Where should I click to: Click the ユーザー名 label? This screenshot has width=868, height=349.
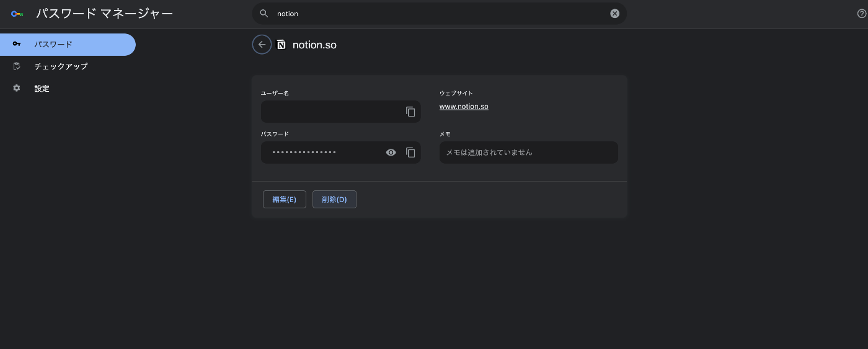click(275, 93)
